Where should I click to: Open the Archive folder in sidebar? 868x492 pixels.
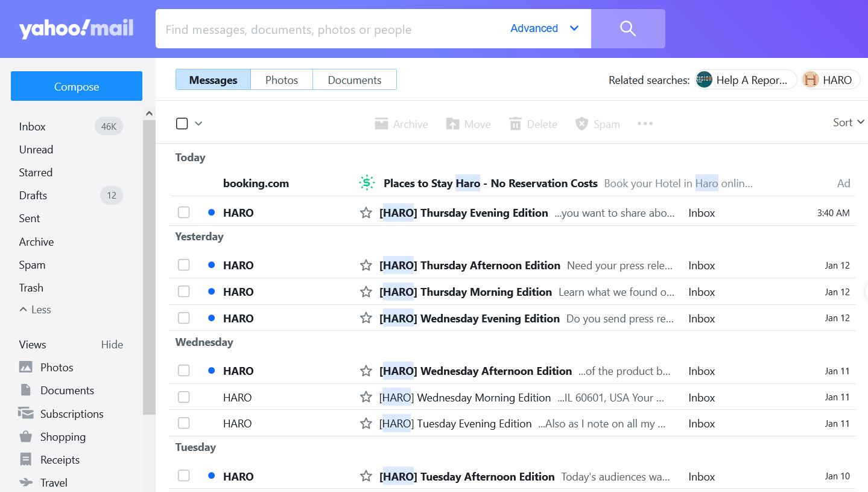tap(36, 241)
